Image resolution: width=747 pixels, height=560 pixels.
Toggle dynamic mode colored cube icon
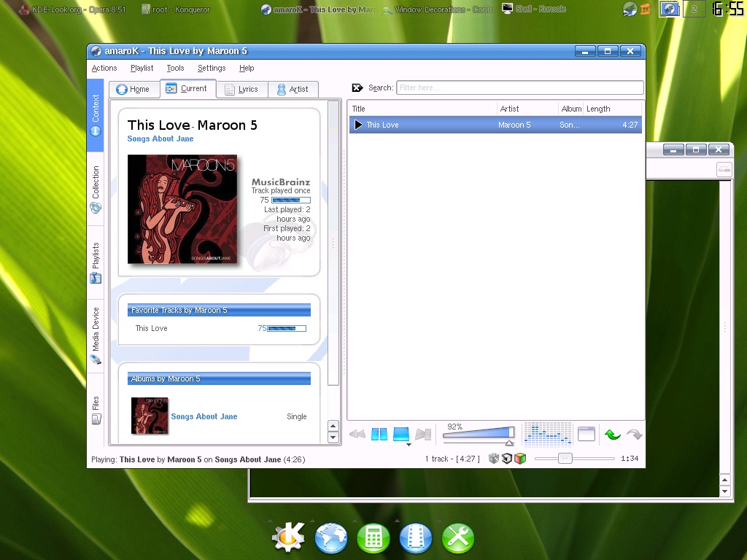point(520,459)
